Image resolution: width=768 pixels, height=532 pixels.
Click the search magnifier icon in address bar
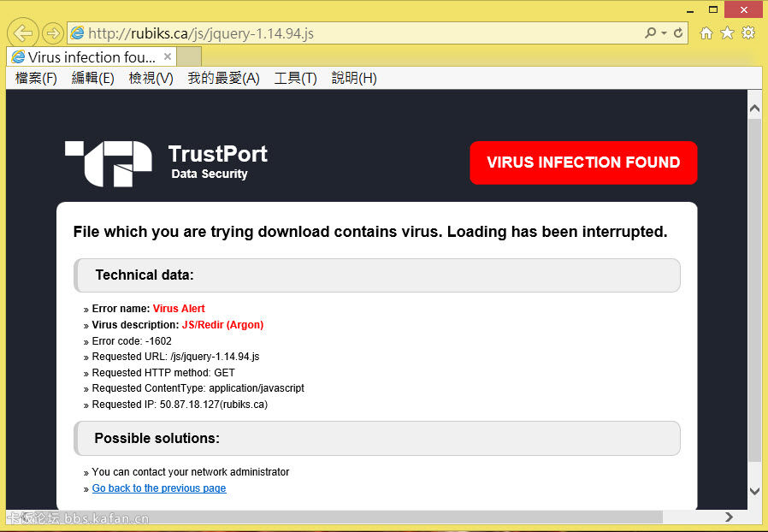pyautogui.click(x=651, y=33)
